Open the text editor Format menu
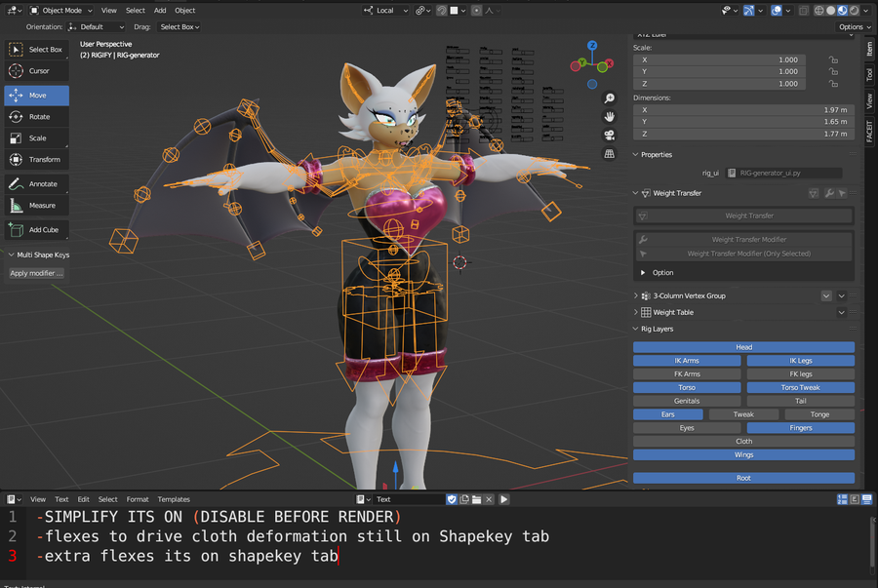Image resolution: width=878 pixels, height=588 pixels. pos(138,499)
